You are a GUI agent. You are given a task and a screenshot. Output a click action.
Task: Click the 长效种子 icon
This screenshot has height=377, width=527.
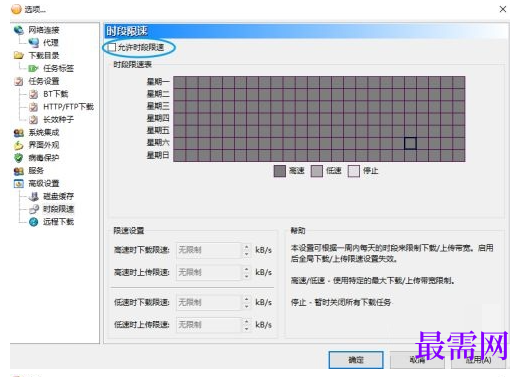[x=33, y=120]
